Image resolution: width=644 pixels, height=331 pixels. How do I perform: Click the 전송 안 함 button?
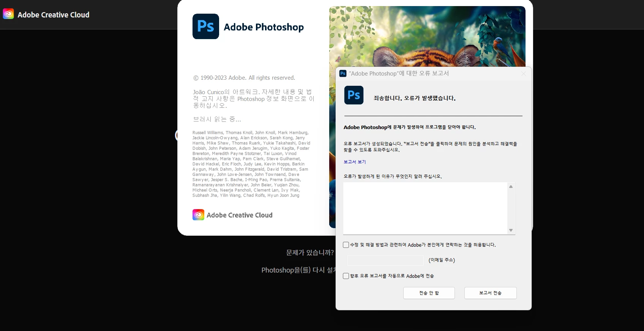click(x=429, y=293)
